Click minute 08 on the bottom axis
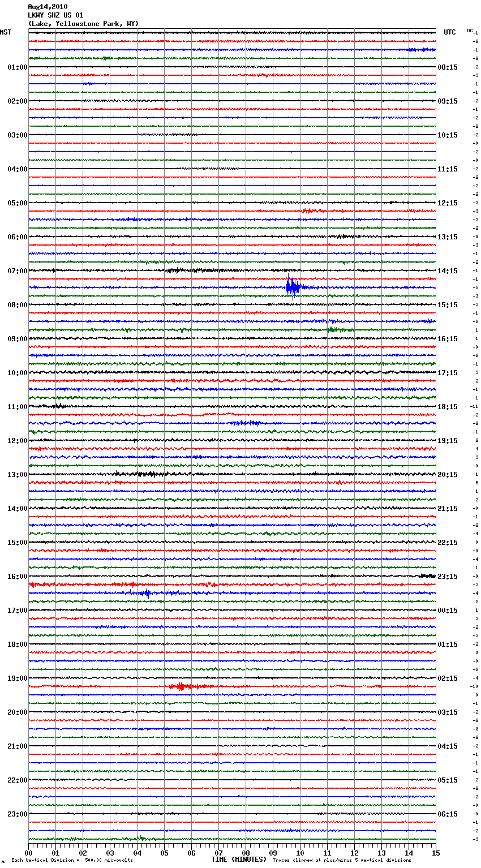Viewport: 481px width, 868px height. click(x=246, y=853)
